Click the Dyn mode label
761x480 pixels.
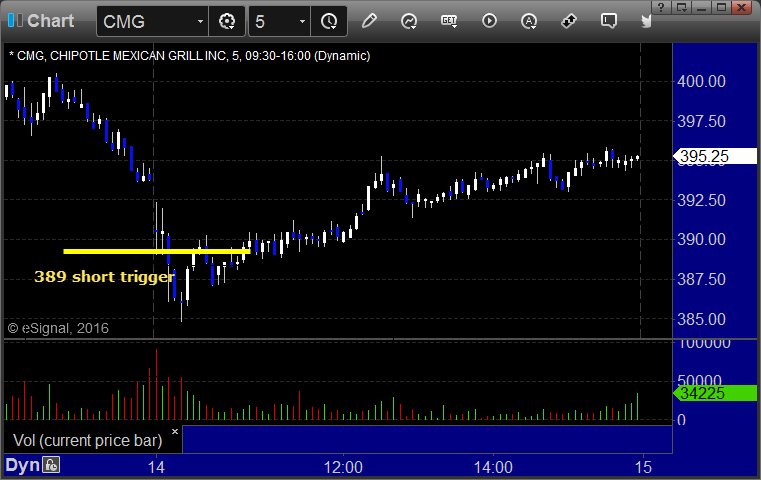(x=22, y=465)
